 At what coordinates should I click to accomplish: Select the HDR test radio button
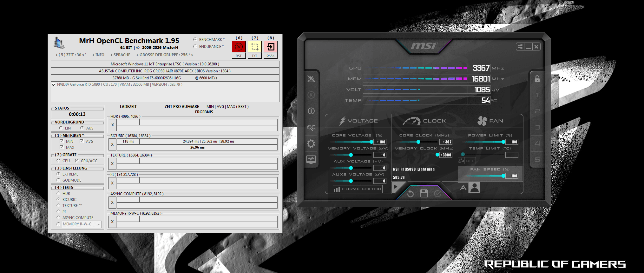tap(58, 193)
